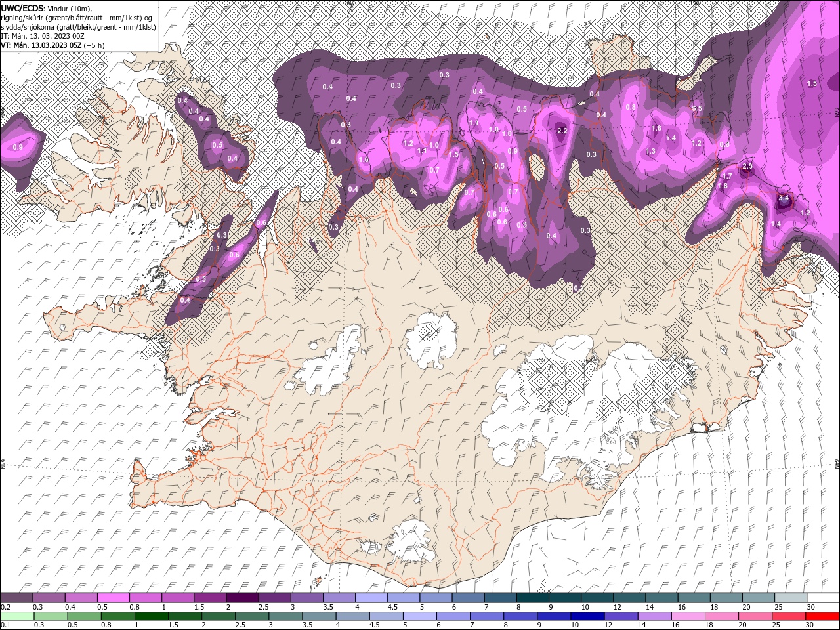Click the 'VT: Mán. 13.03.2023 05Z' valid time
The width and height of the screenshot is (840, 630).
pyautogui.click(x=41, y=45)
